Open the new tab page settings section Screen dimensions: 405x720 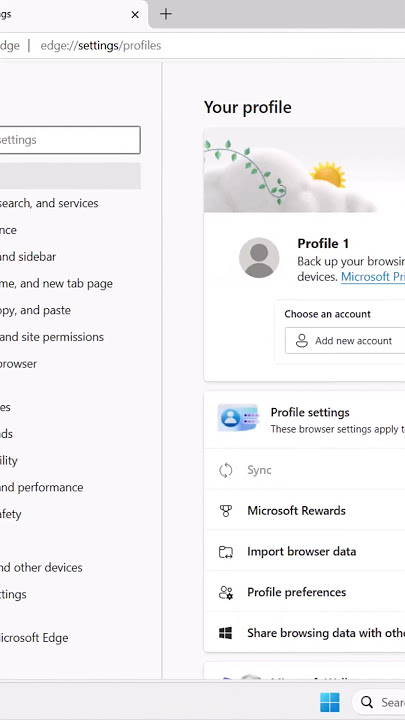pyautogui.click(x=56, y=284)
